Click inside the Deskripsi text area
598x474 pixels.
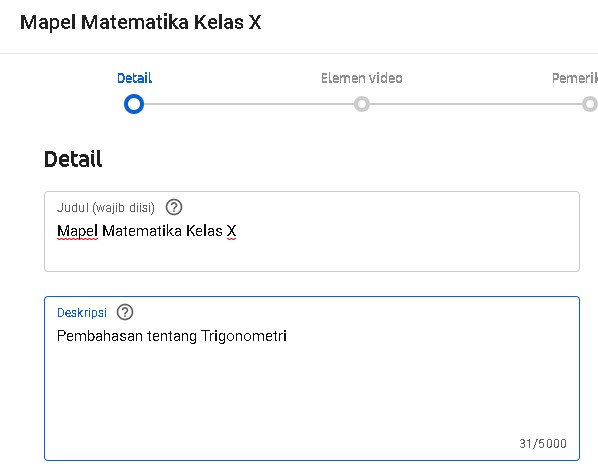pyautogui.click(x=312, y=378)
